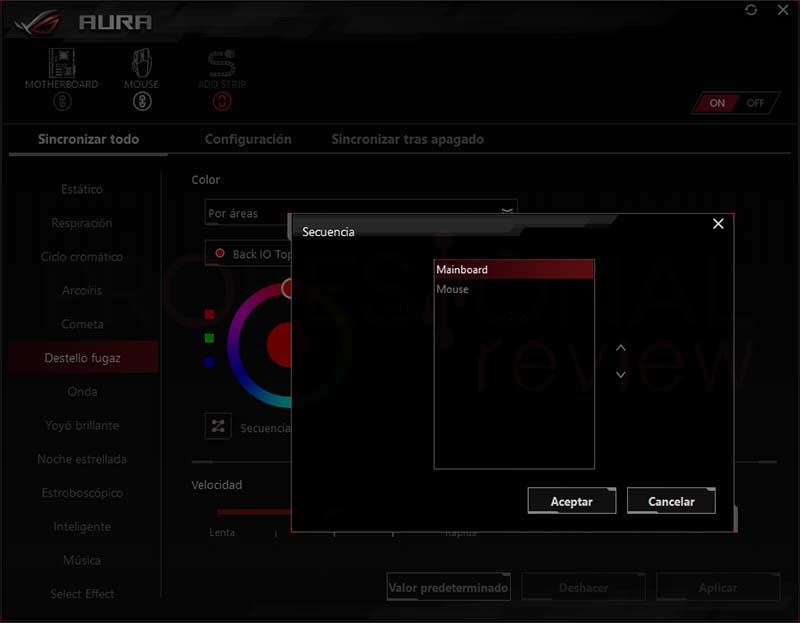
Task: Move selected item up with arrow
Action: tap(620, 348)
